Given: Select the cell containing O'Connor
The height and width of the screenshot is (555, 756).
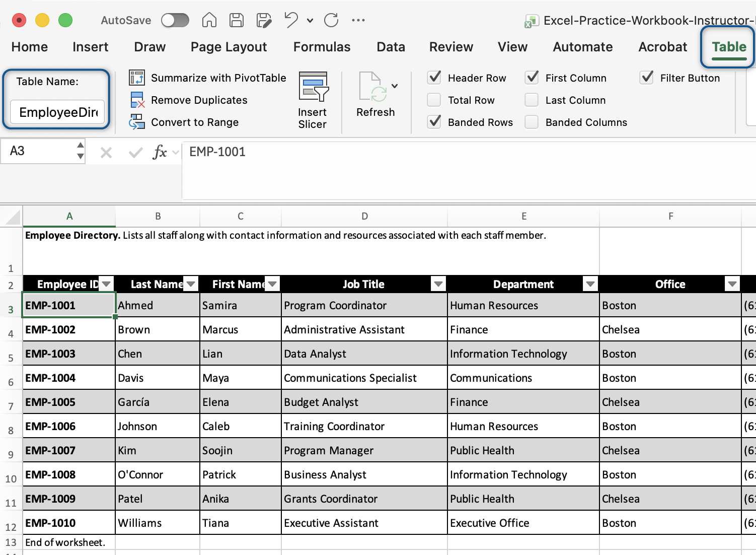Looking at the screenshot, I should coord(158,474).
